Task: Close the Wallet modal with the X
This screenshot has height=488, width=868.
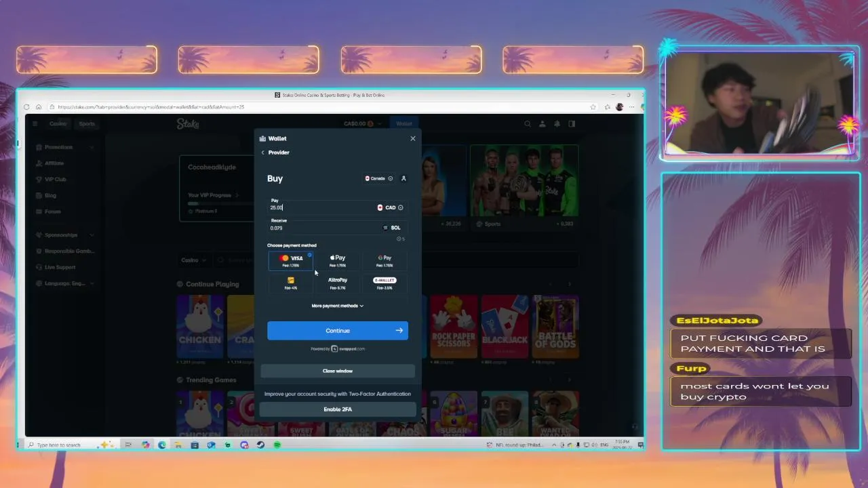Action: [x=412, y=138]
